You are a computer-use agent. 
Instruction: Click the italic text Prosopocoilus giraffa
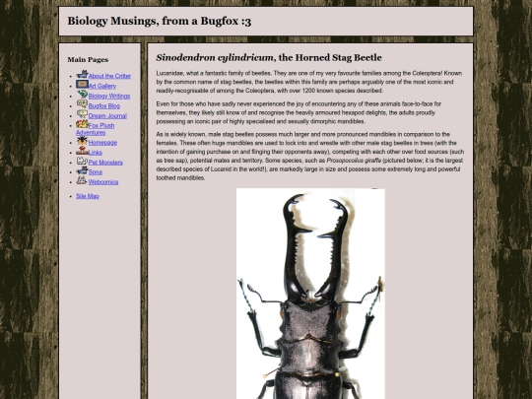click(x=354, y=161)
